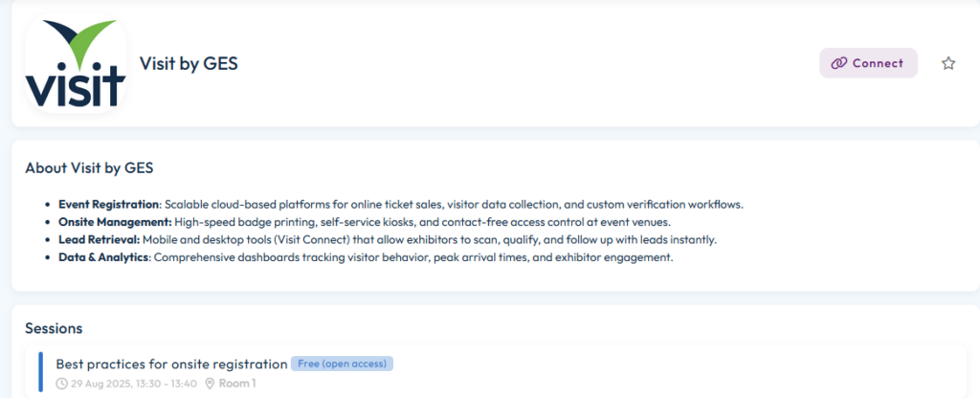Click the "Data & Analytics" bullet text
Screen dimensions: 980x398
[103, 257]
